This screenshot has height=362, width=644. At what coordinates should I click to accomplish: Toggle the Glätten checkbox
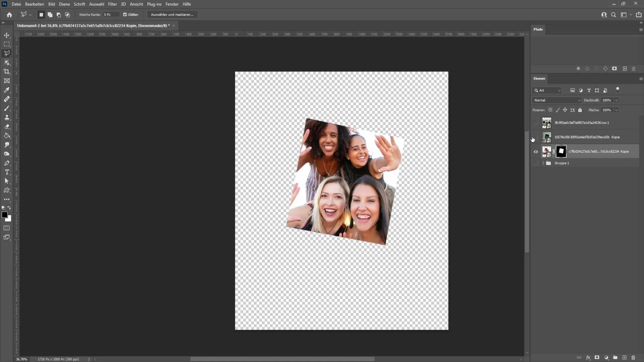coord(125,15)
